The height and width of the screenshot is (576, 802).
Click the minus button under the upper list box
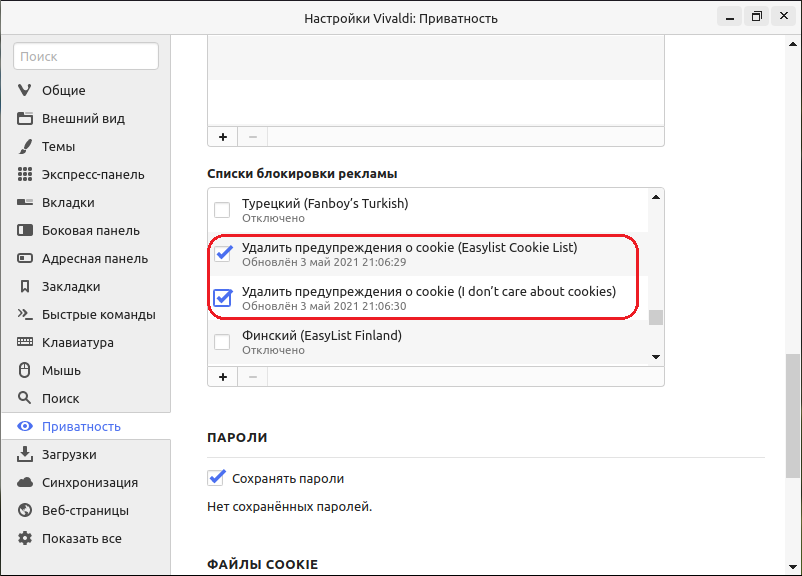253,137
